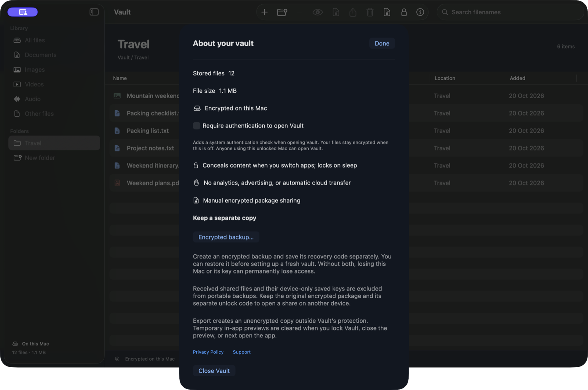Click the eye preview icon in toolbar

pyautogui.click(x=318, y=12)
